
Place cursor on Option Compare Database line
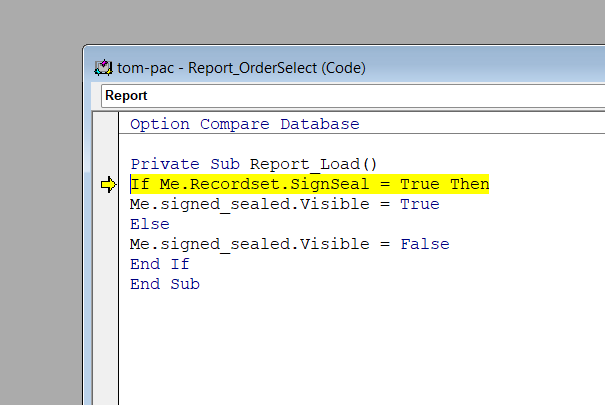click(244, 124)
